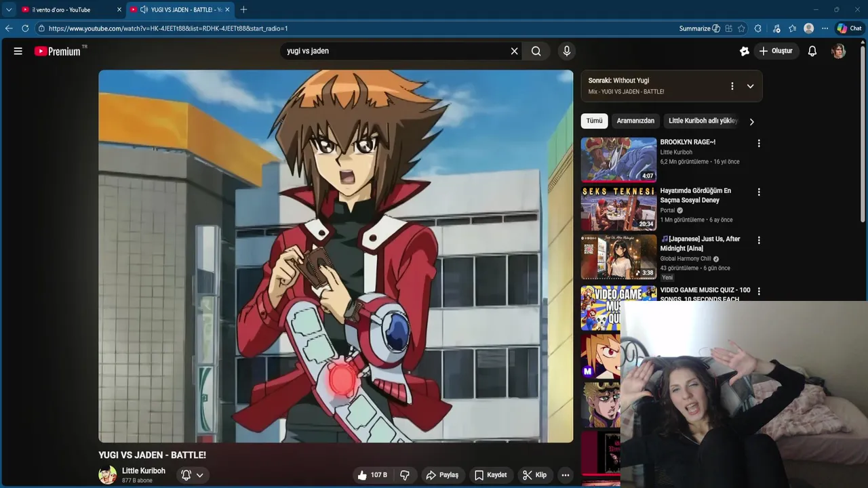The height and width of the screenshot is (488, 868).
Task: Click the video player to pause
Action: click(336, 256)
